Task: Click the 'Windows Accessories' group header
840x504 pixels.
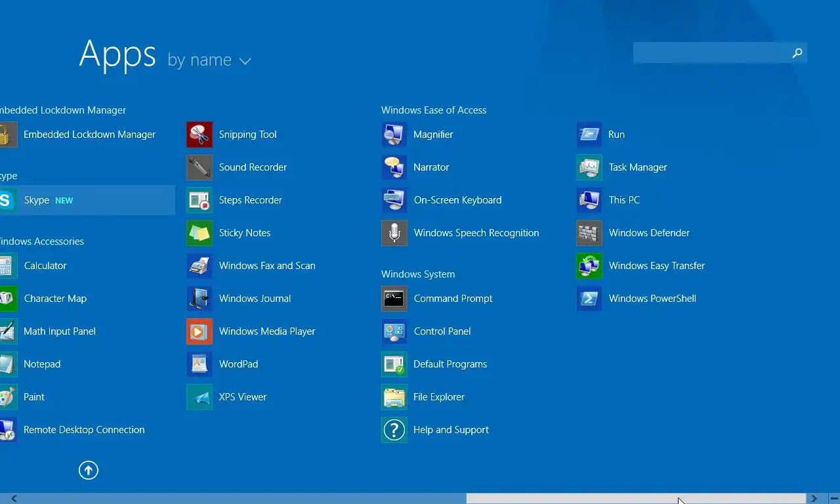Action: tap(42, 241)
